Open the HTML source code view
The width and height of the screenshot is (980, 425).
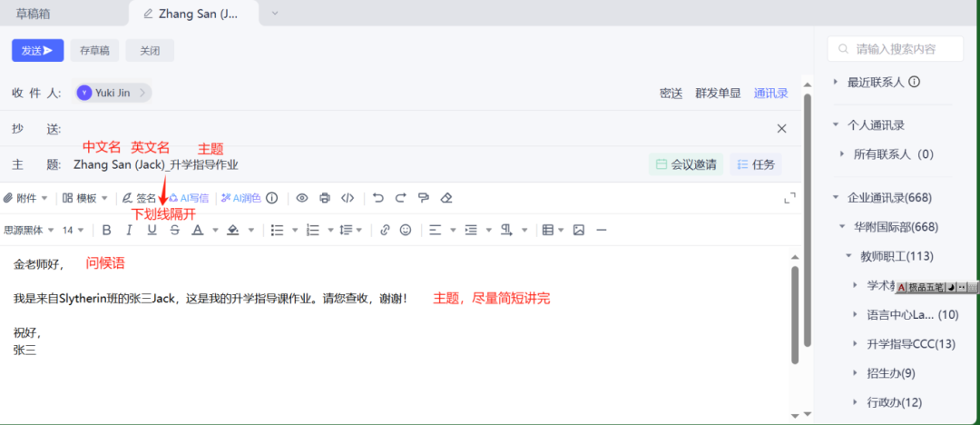(348, 198)
